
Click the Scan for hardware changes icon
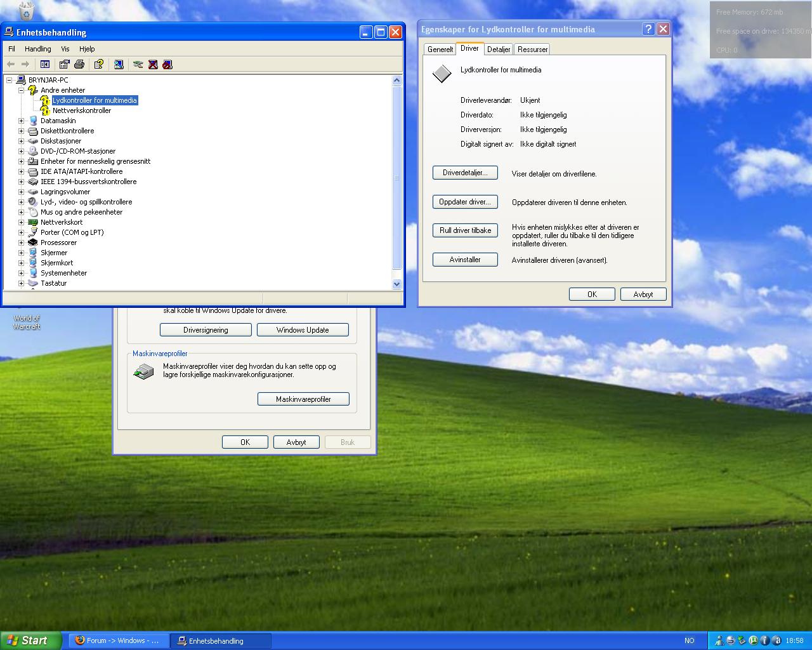click(x=119, y=64)
